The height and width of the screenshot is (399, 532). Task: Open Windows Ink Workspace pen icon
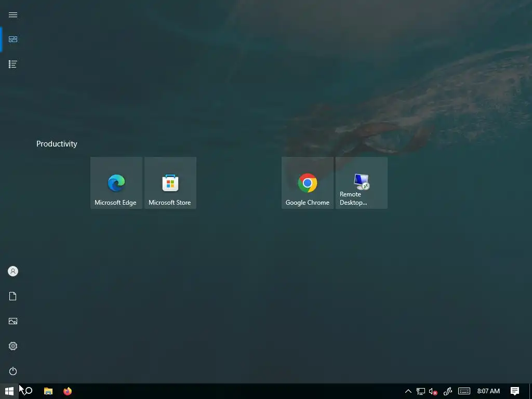[x=448, y=391]
